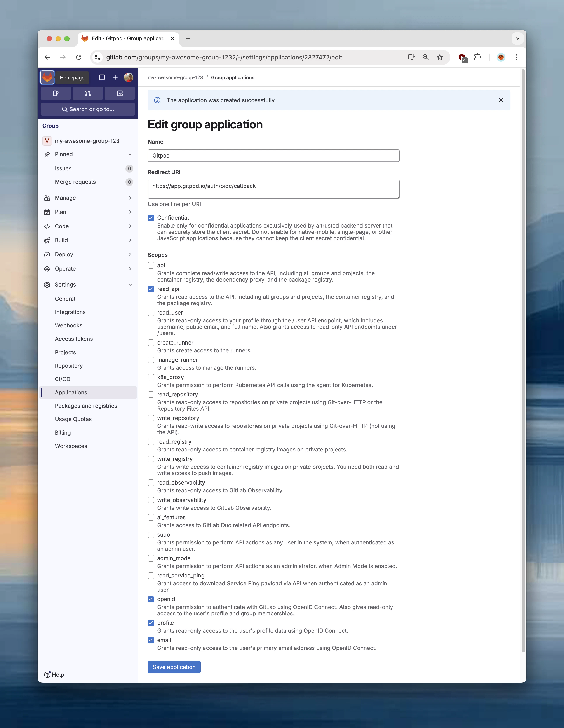Image resolution: width=564 pixels, height=728 pixels.
Task: Open the browser zoom magnifier icon
Action: click(426, 57)
